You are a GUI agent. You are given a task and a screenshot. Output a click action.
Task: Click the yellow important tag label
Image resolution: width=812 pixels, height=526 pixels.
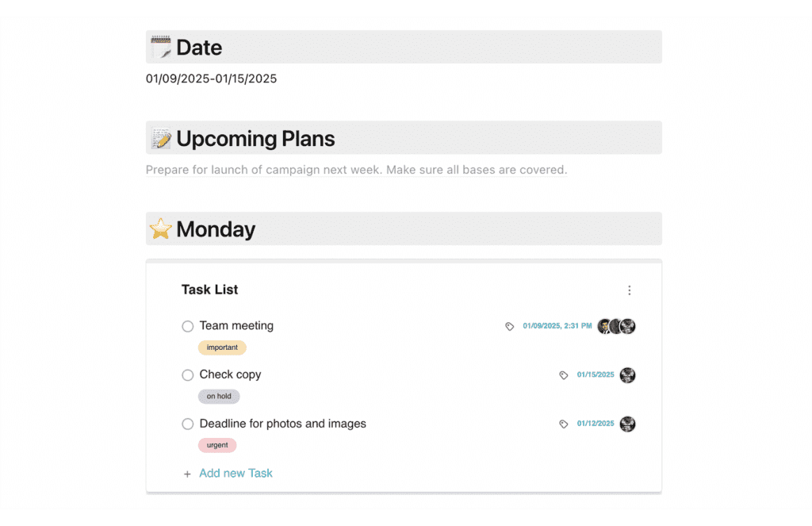(x=221, y=347)
